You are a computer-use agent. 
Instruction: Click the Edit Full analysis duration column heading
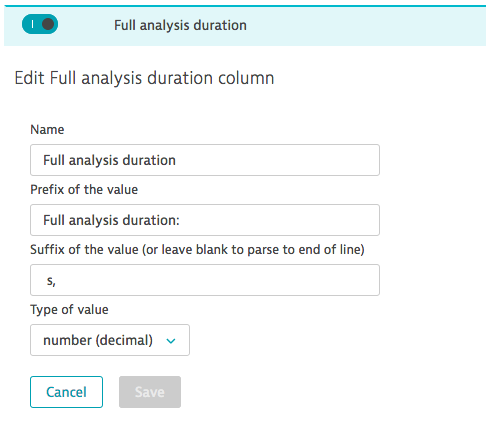click(x=144, y=78)
